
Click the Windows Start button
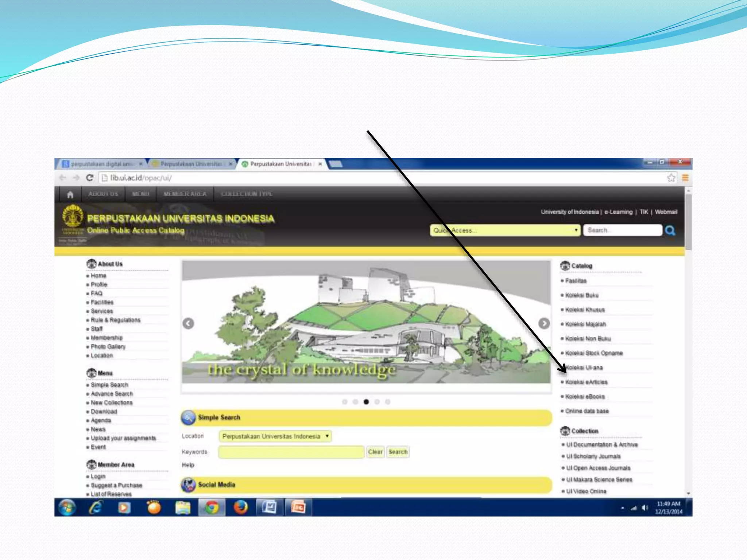(67, 507)
